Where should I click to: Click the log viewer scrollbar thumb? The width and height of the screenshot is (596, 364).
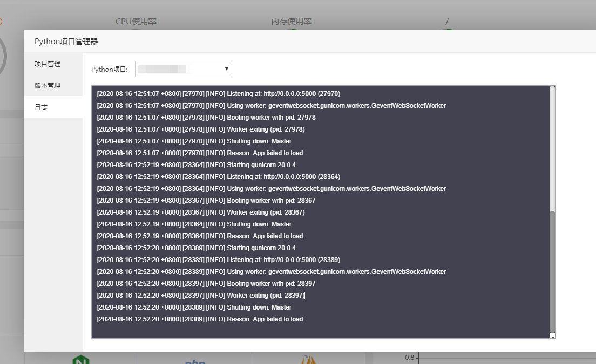[x=552, y=271]
